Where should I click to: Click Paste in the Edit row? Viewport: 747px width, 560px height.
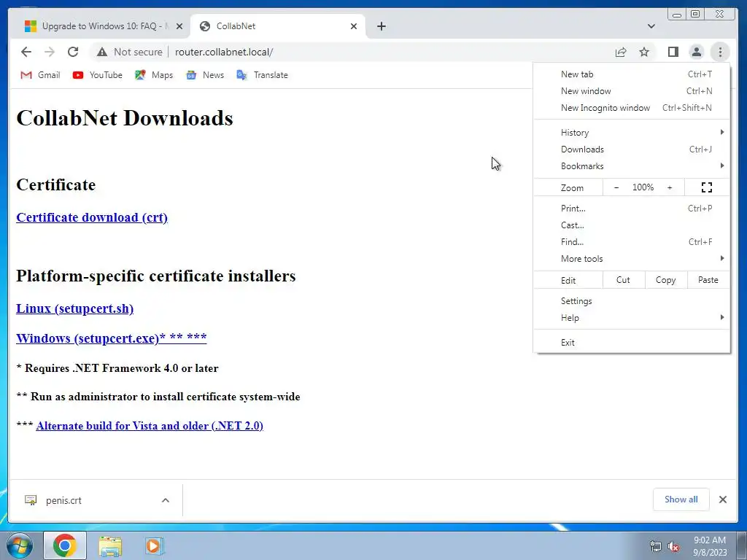(708, 280)
